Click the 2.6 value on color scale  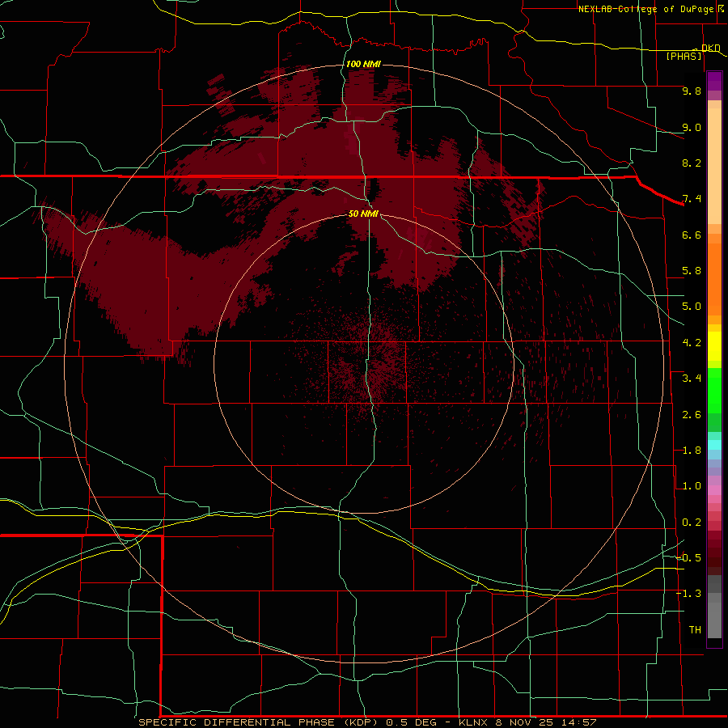tap(692, 415)
